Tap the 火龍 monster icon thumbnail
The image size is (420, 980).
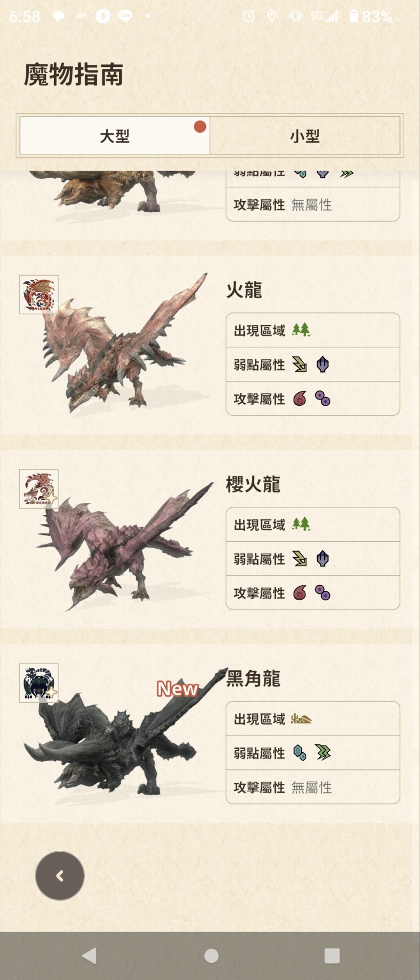[x=39, y=295]
